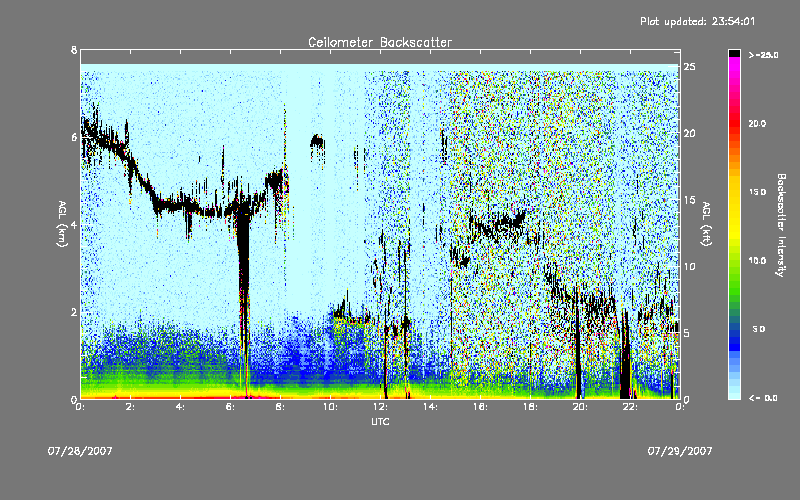
Task: Click the "AGL (km)" left axis label
Action: 62,224
